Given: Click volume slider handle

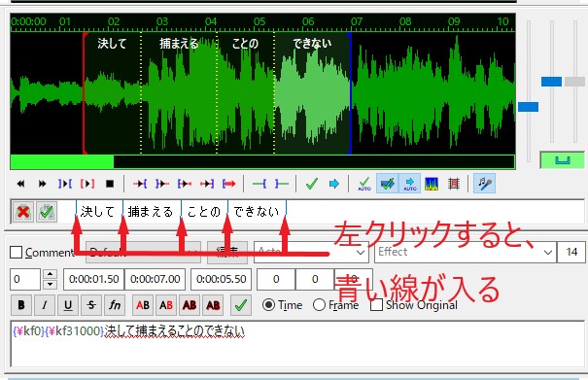Looking at the screenshot, I should [574, 82].
